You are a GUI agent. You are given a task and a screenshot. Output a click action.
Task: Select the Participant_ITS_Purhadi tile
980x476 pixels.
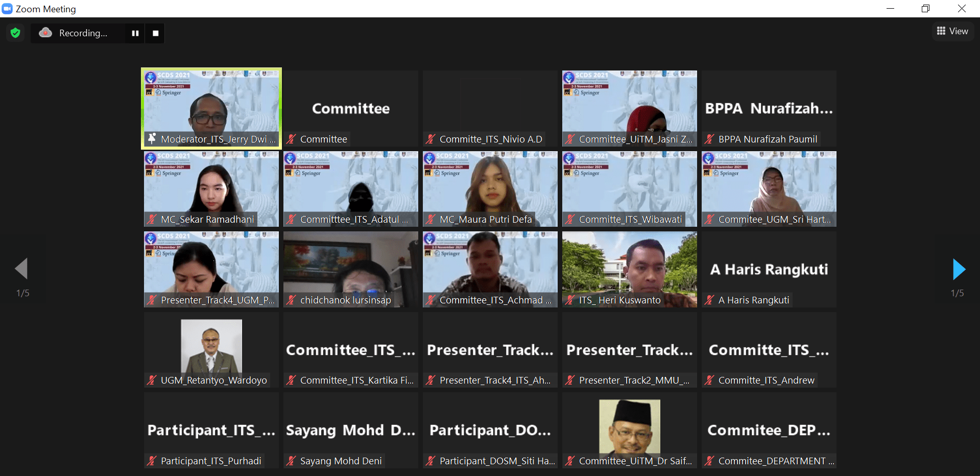pos(211,429)
